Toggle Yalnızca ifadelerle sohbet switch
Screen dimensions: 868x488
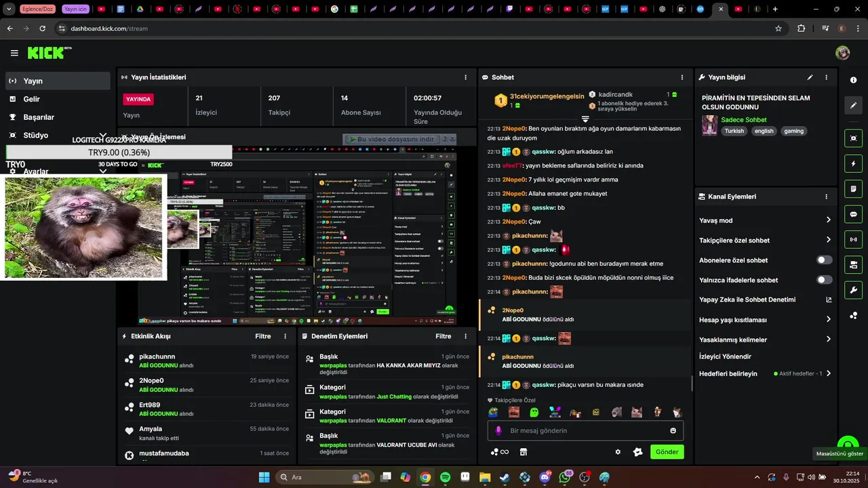tap(825, 280)
